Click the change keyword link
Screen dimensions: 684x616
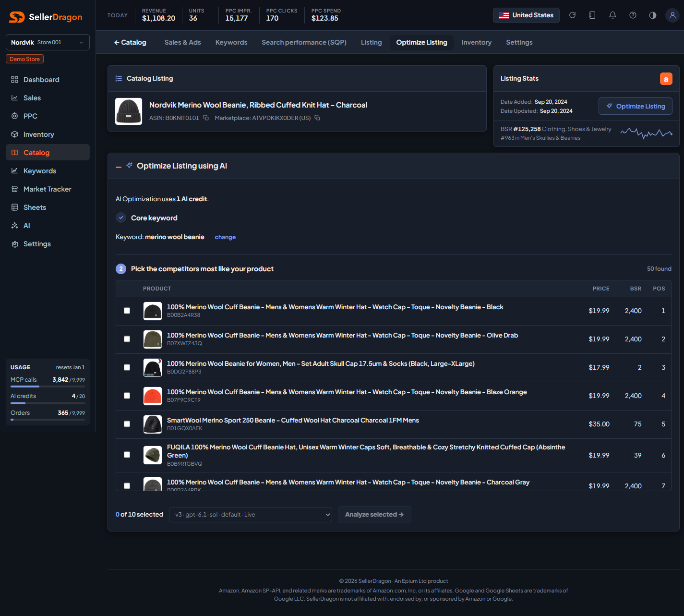tap(225, 237)
